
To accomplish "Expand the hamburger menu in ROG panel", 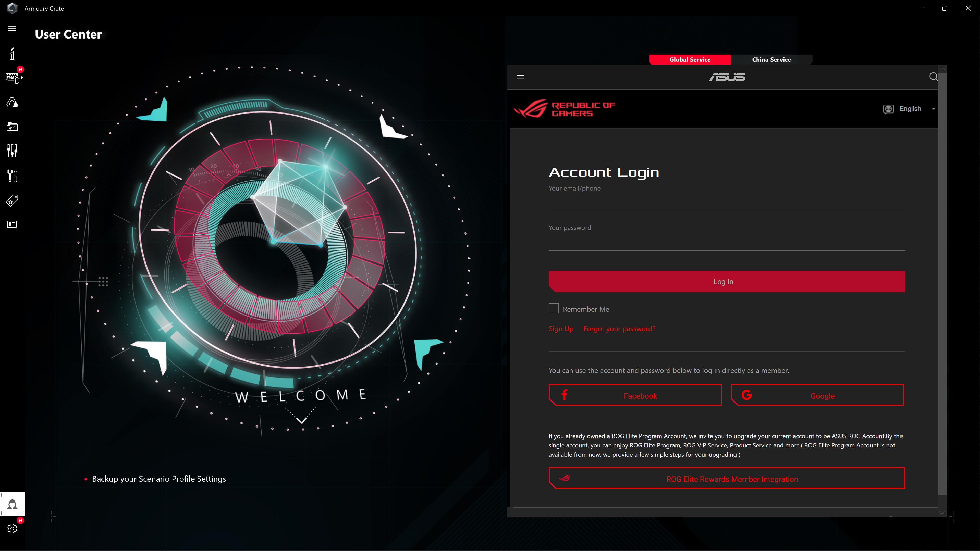I will pos(520,77).
